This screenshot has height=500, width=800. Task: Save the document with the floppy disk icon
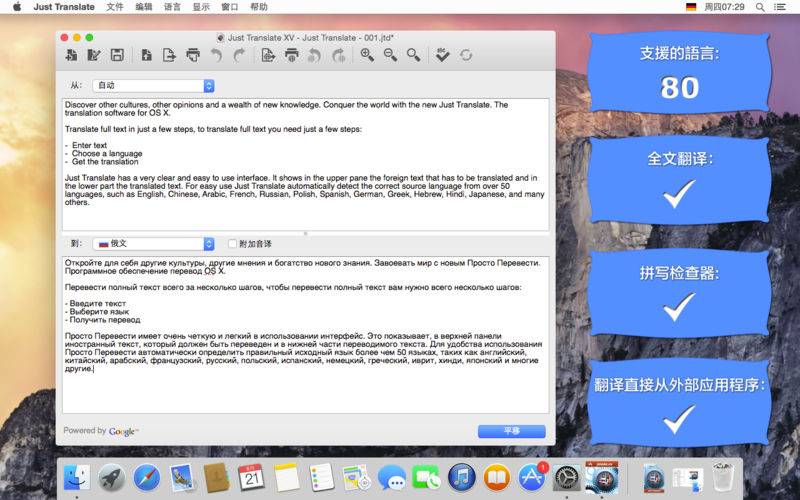click(x=117, y=55)
